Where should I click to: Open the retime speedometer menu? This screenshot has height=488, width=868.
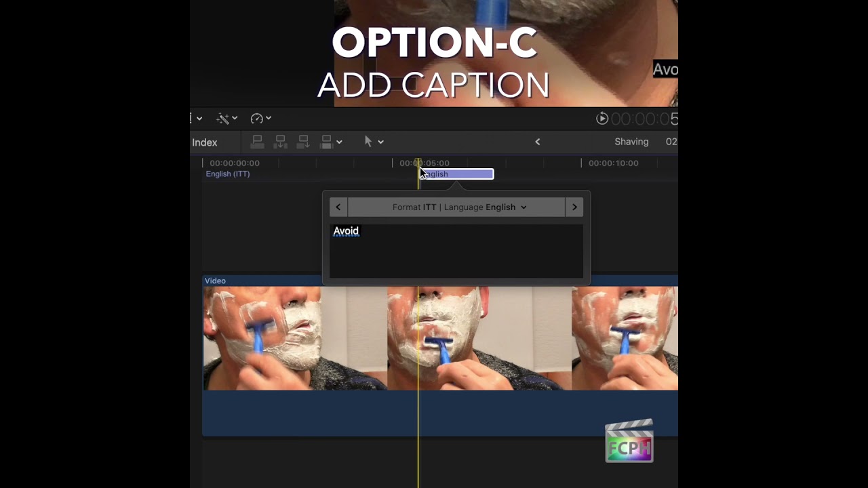coord(260,119)
